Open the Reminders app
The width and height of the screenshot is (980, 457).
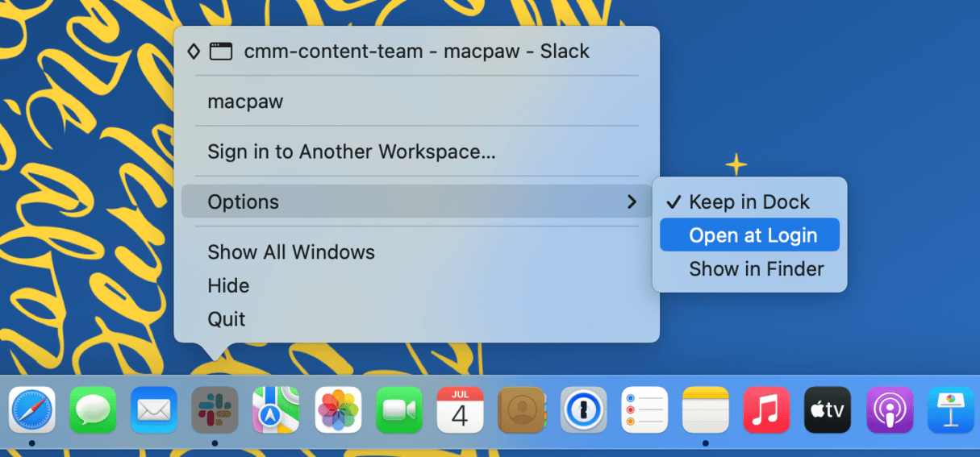click(x=644, y=410)
